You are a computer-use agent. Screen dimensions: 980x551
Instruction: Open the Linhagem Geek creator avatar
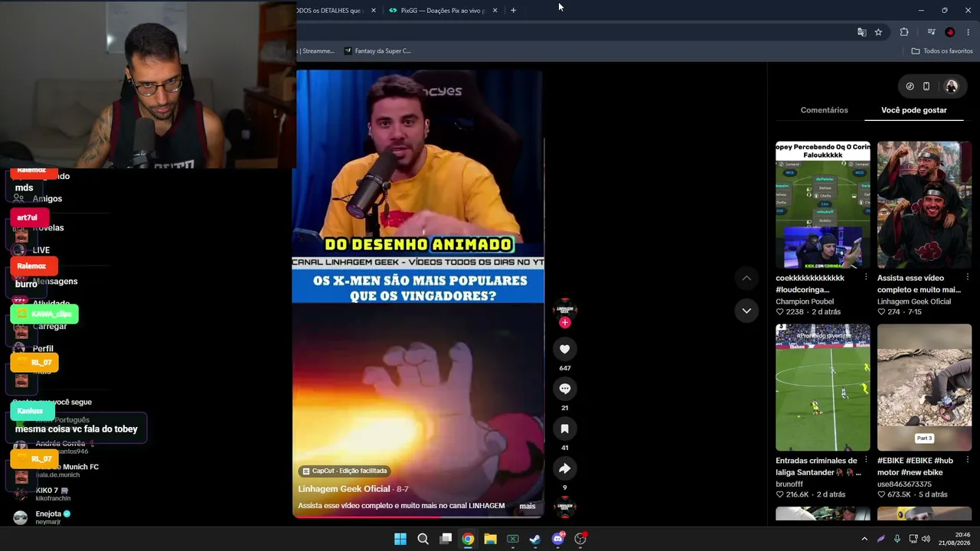(x=565, y=308)
